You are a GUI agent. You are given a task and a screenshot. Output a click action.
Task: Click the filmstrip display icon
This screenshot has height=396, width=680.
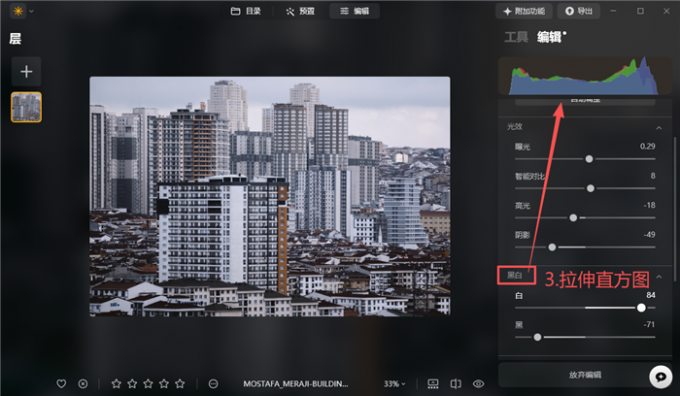click(433, 384)
